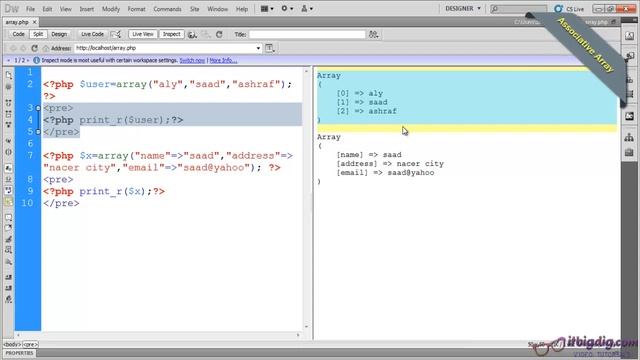Open the Window menu
This screenshot has height=360, width=640.
point(218,9)
